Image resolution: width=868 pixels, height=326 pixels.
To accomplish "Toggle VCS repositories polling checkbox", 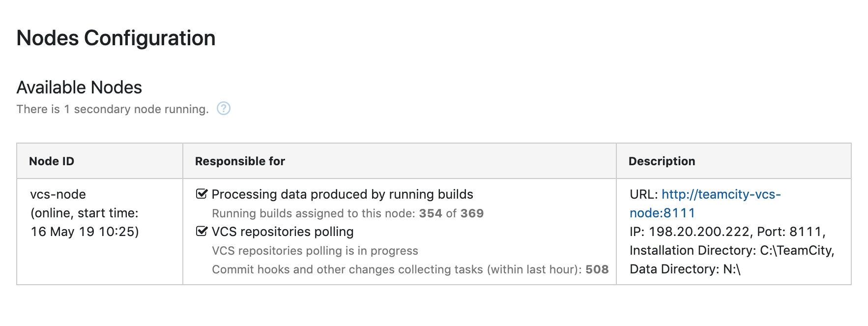I will pos(202,231).
